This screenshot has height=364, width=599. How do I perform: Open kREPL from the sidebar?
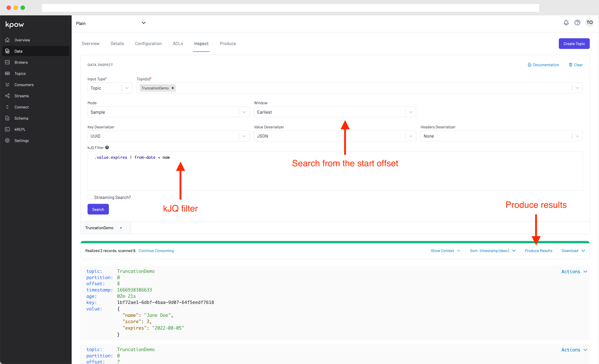[x=20, y=130]
